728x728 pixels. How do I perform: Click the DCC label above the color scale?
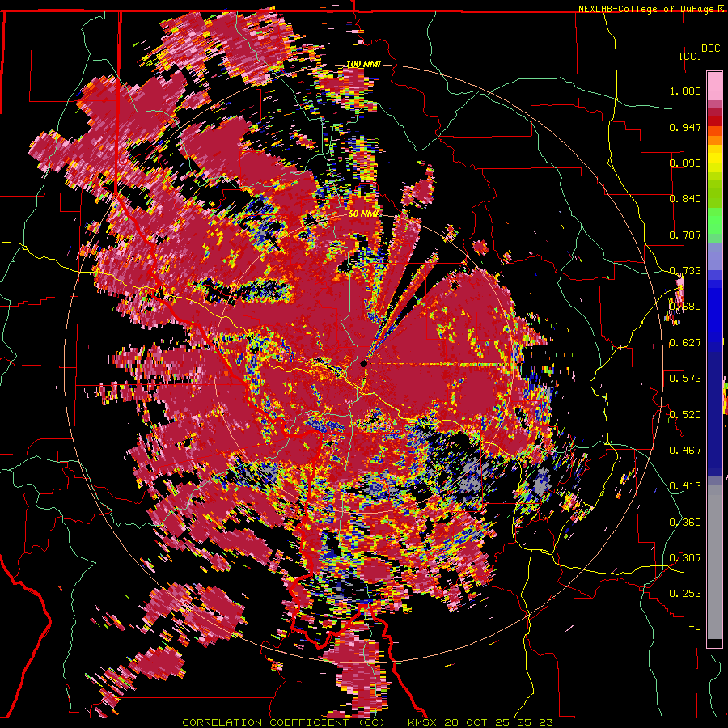(710, 49)
